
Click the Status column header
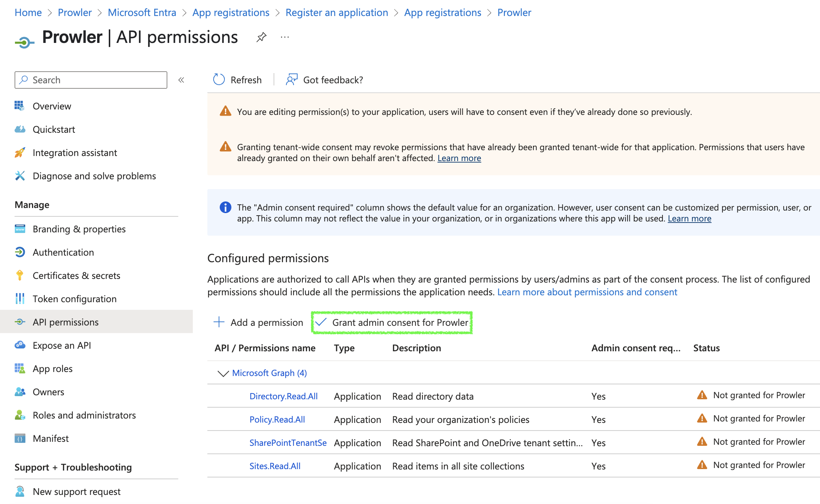point(706,348)
